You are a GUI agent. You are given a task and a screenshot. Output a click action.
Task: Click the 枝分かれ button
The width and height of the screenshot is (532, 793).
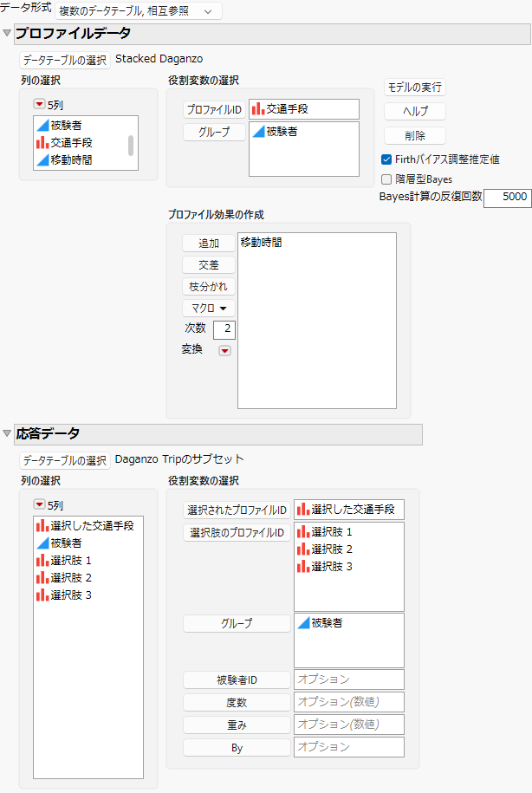pyautogui.click(x=208, y=287)
